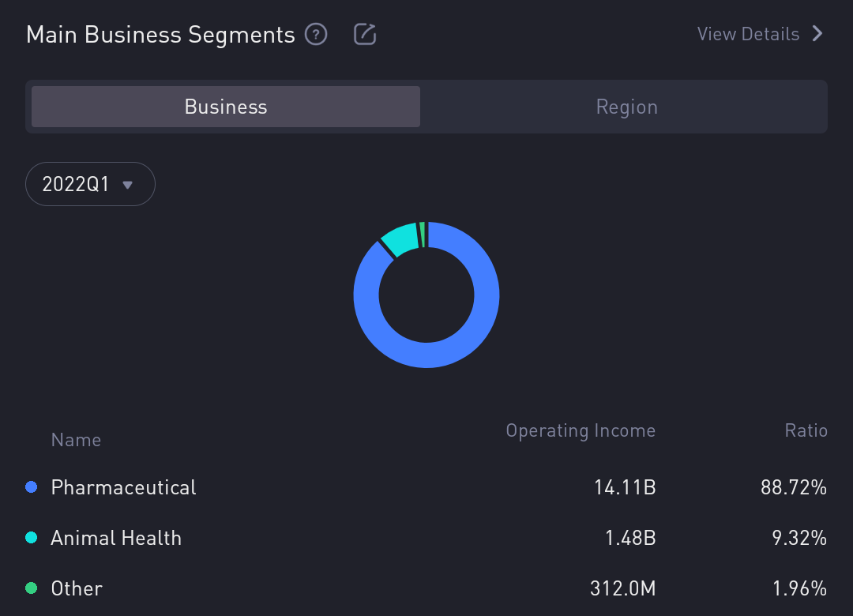853x616 pixels.
Task: Click the Other green legend dot
Action: tap(32, 588)
